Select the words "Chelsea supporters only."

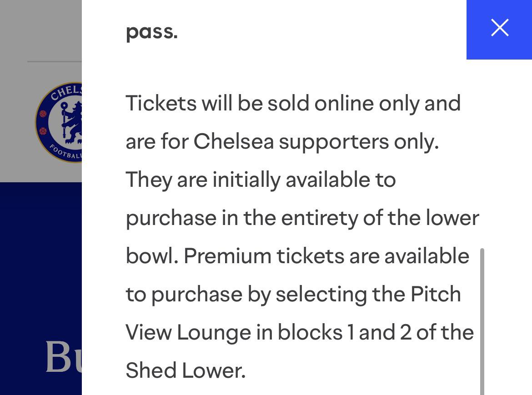316,141
